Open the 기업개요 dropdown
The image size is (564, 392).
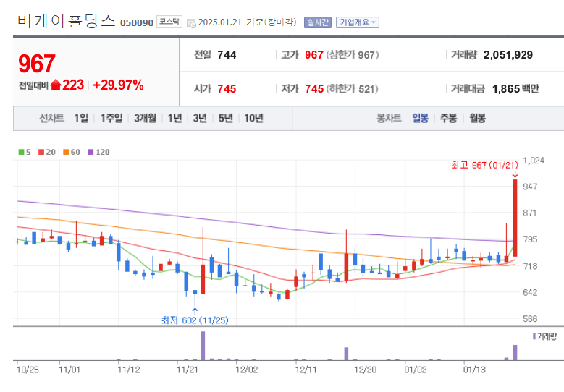coord(358,22)
